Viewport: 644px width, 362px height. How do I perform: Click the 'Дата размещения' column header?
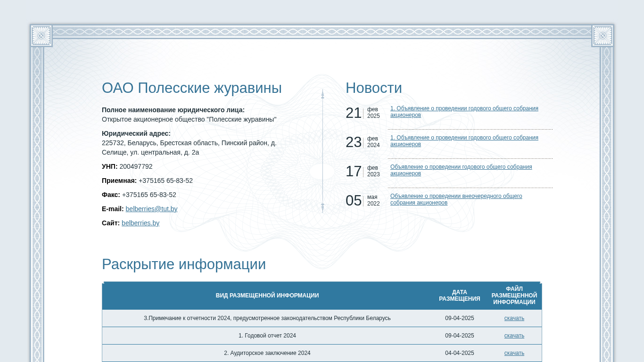459,296
